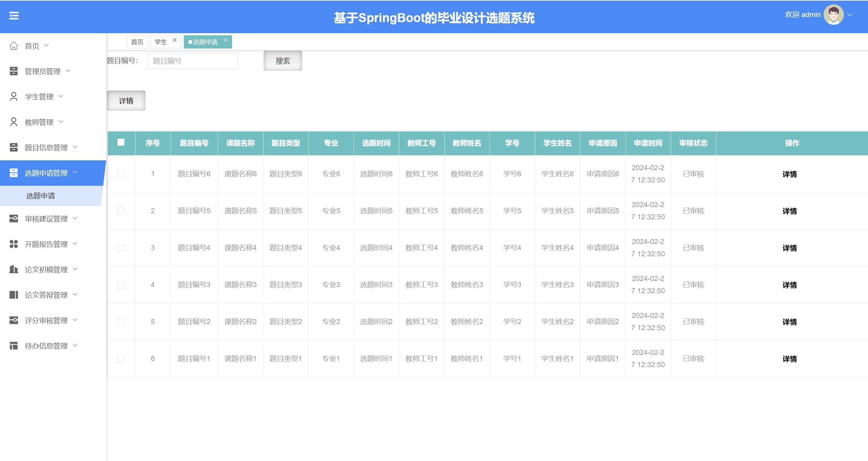
Task: Open 详情 for 题目编号6 row
Action: click(x=790, y=174)
